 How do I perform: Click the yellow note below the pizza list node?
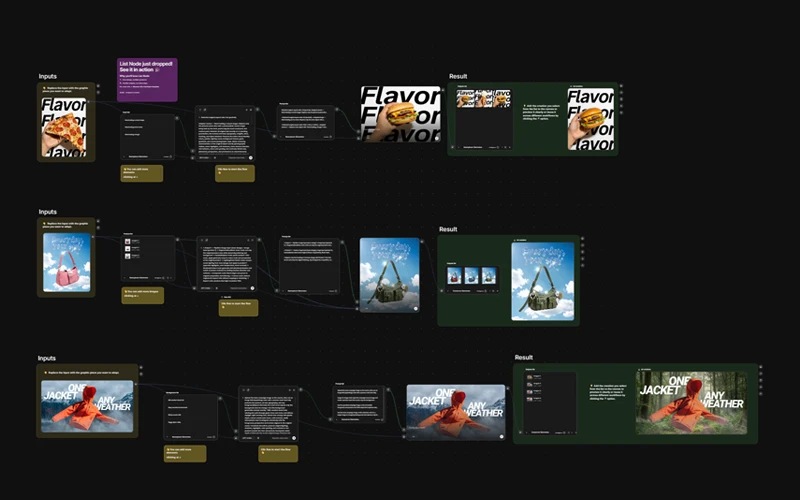point(141,173)
